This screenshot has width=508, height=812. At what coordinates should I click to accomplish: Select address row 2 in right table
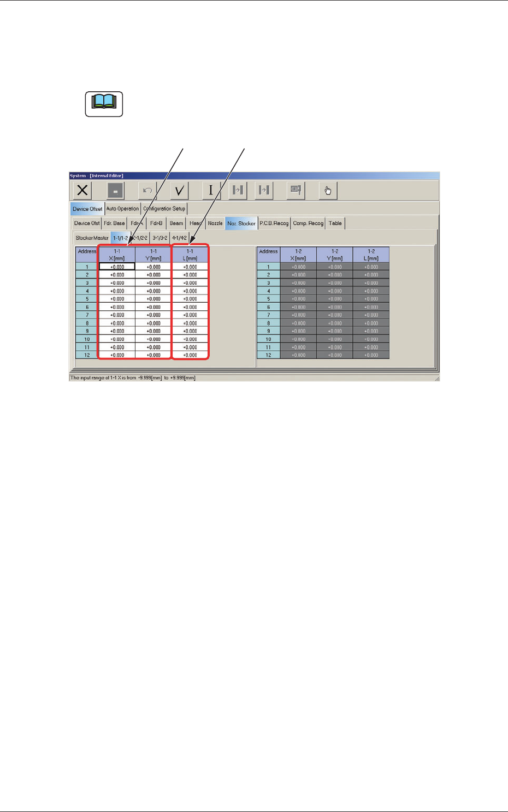pyautogui.click(x=268, y=275)
